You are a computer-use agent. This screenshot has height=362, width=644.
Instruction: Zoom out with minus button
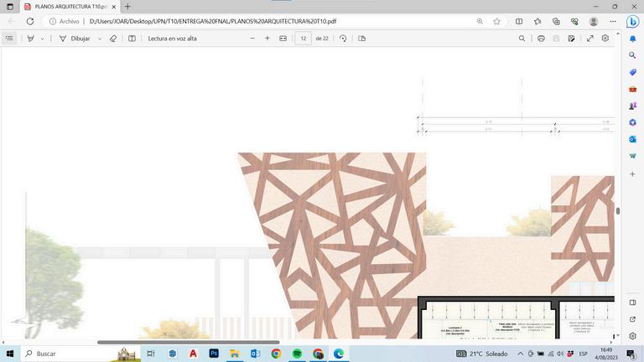coord(252,39)
